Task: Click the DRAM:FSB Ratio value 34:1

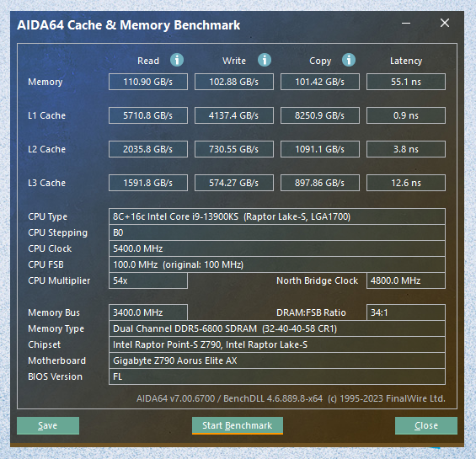Action: (x=406, y=312)
